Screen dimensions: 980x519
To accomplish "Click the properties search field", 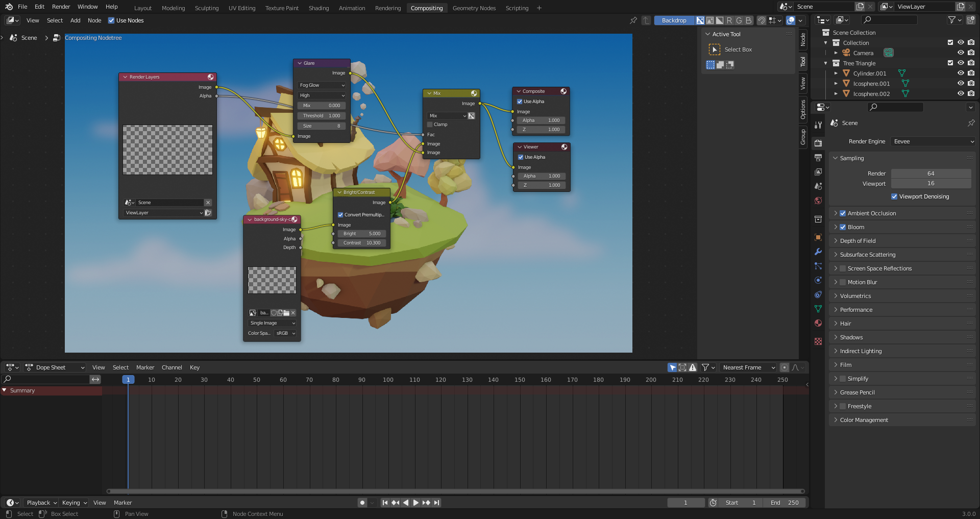I will tap(895, 107).
